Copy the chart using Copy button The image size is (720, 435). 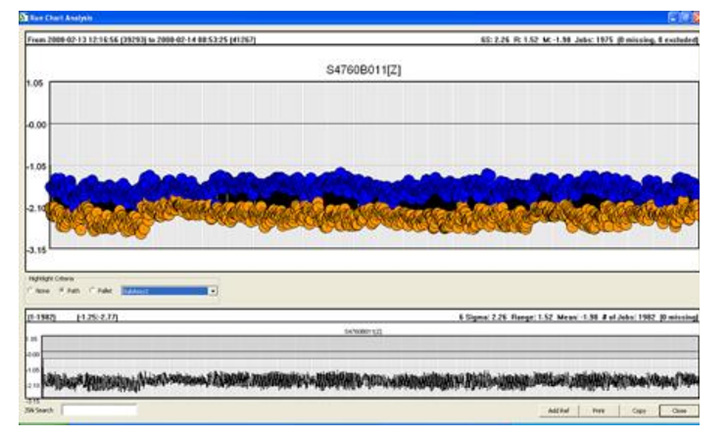(x=638, y=410)
